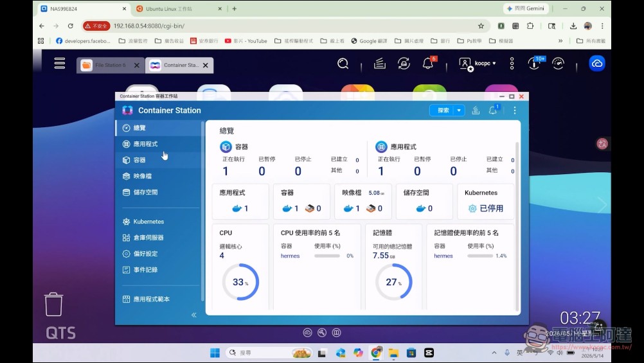The height and width of the screenshot is (363, 644).
Task: Collapse the sidebar with double-chevron icon
Action: tap(194, 315)
